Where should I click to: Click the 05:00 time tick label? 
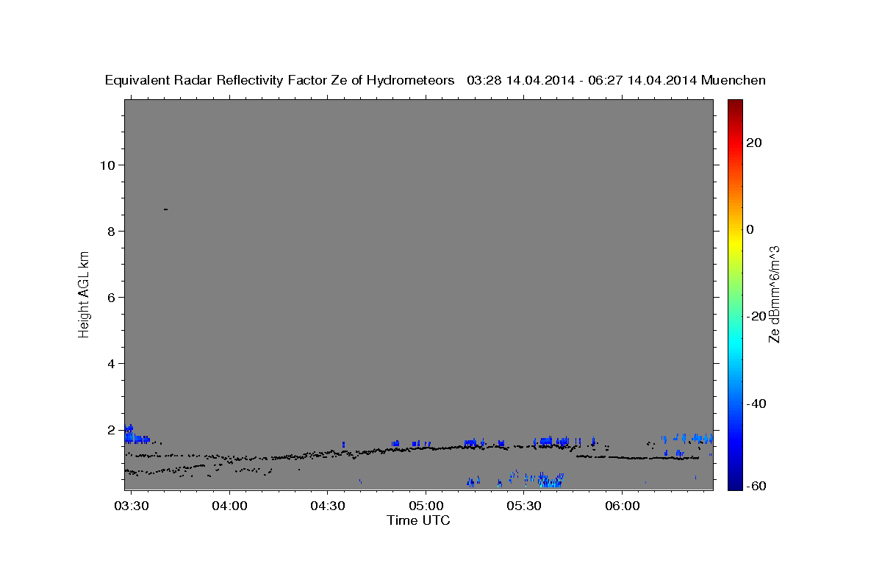point(426,507)
